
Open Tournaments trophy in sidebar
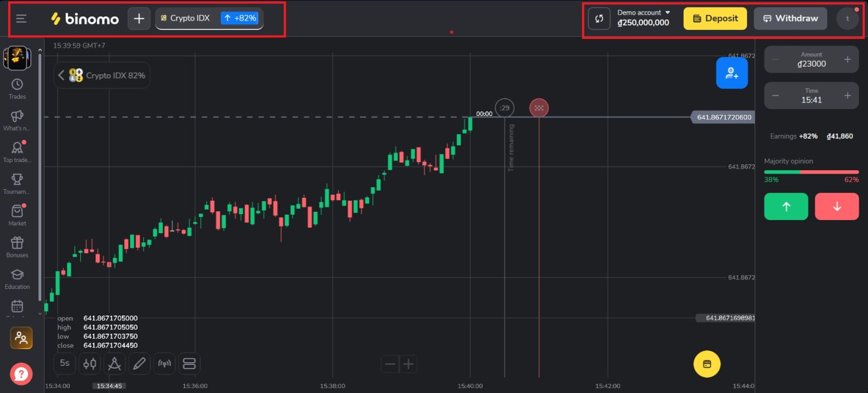(17, 183)
